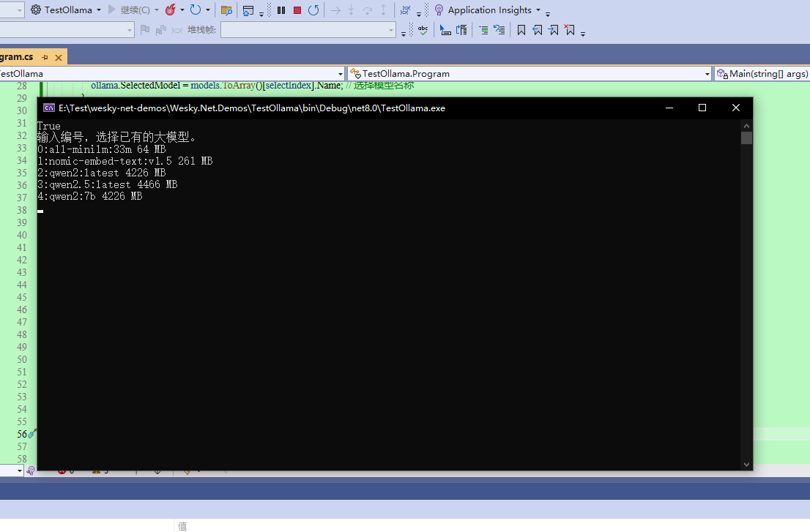Select the Program.cs document tab
Screen dimensions: 810x532
(16, 57)
